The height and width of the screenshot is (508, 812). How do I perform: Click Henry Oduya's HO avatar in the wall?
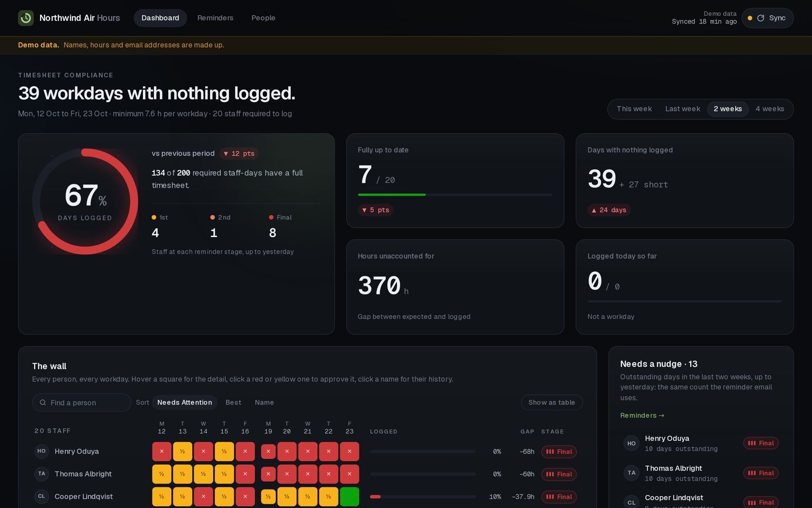coord(42,451)
